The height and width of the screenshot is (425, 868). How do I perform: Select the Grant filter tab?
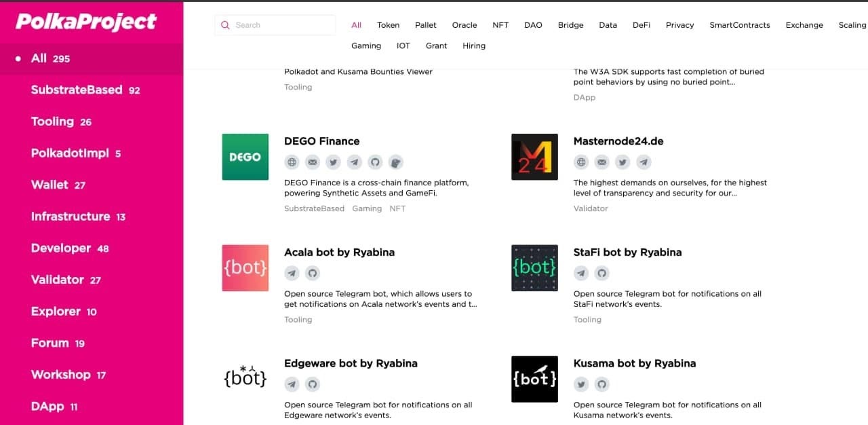(x=437, y=45)
